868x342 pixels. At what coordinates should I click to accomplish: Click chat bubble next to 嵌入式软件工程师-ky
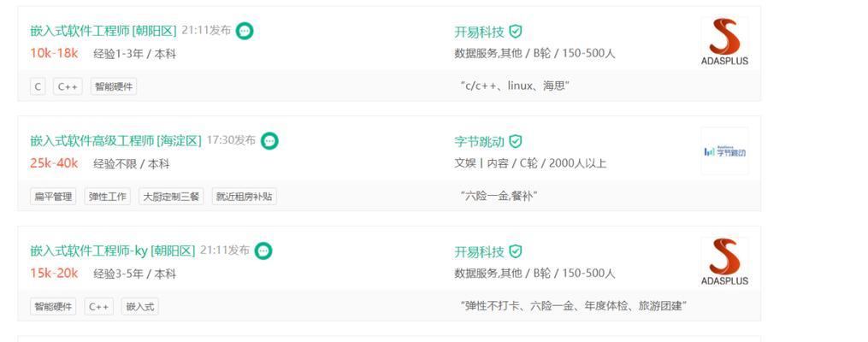pos(263,251)
